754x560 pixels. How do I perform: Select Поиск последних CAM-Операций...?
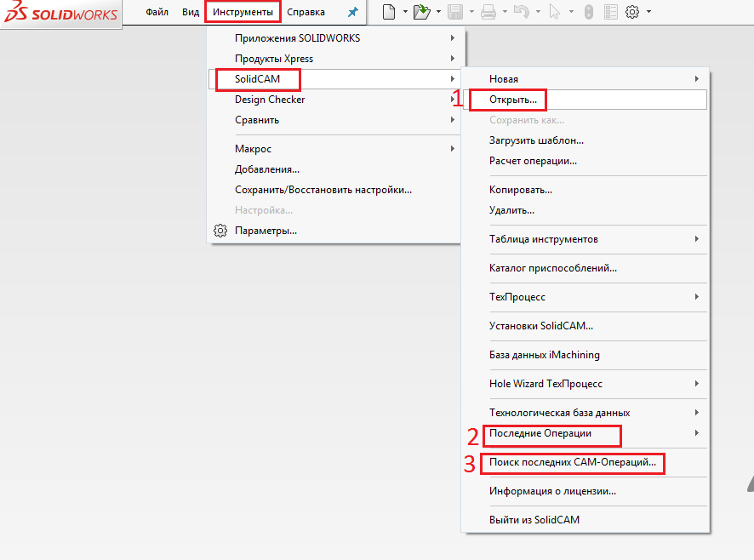(x=585, y=462)
